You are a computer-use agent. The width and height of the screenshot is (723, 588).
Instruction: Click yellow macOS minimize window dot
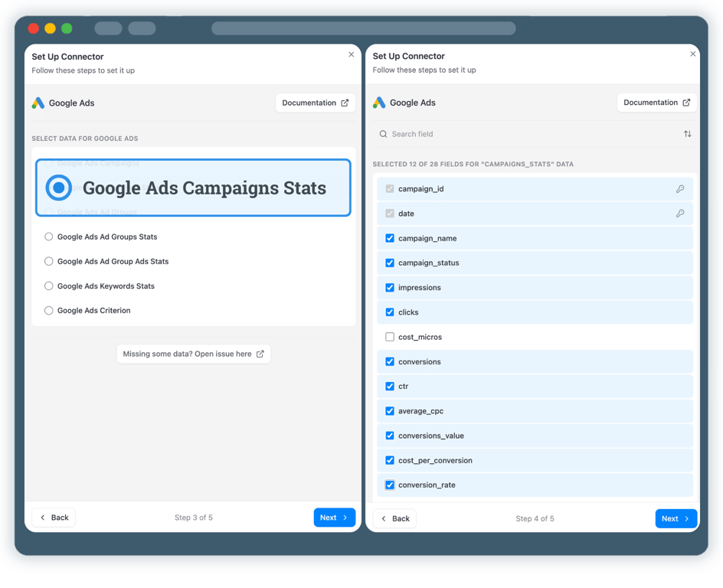(x=51, y=28)
